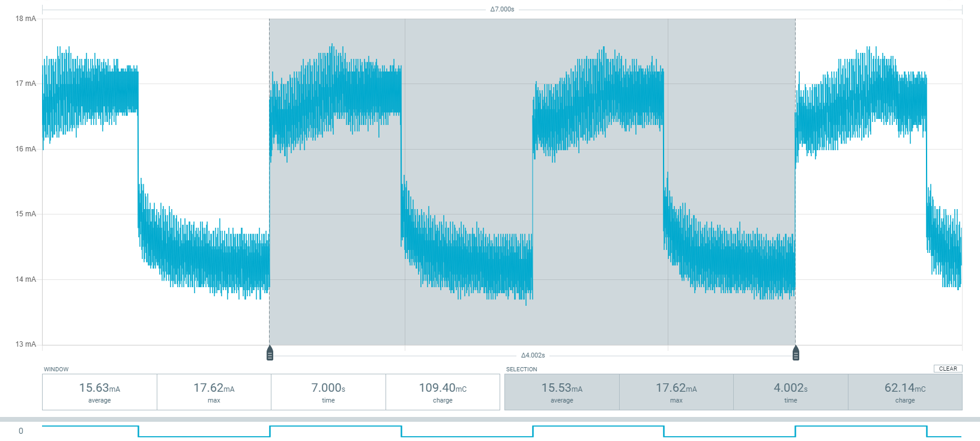This screenshot has height=441, width=980.
Task: Select the window time 7.000s box
Action: pos(328,392)
